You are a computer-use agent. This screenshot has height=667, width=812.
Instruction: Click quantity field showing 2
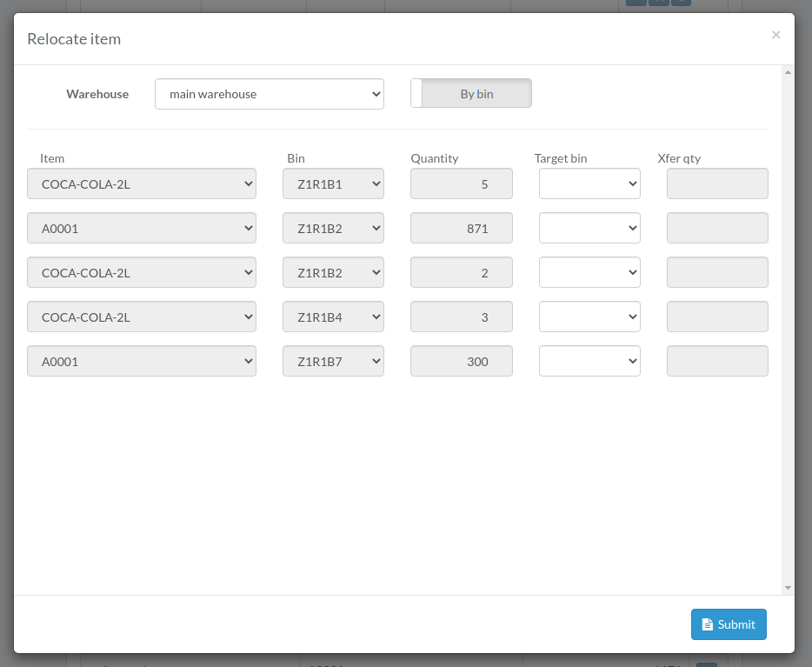pyautogui.click(x=462, y=272)
